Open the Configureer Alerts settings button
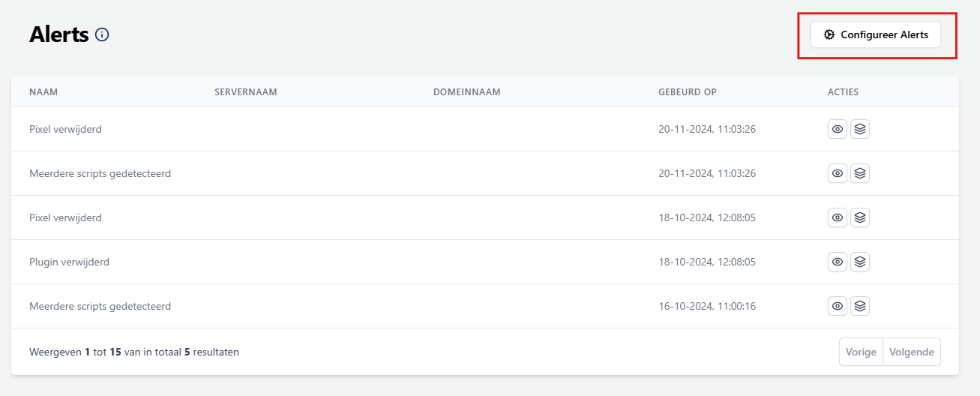This screenshot has width=980, height=396. [x=875, y=34]
